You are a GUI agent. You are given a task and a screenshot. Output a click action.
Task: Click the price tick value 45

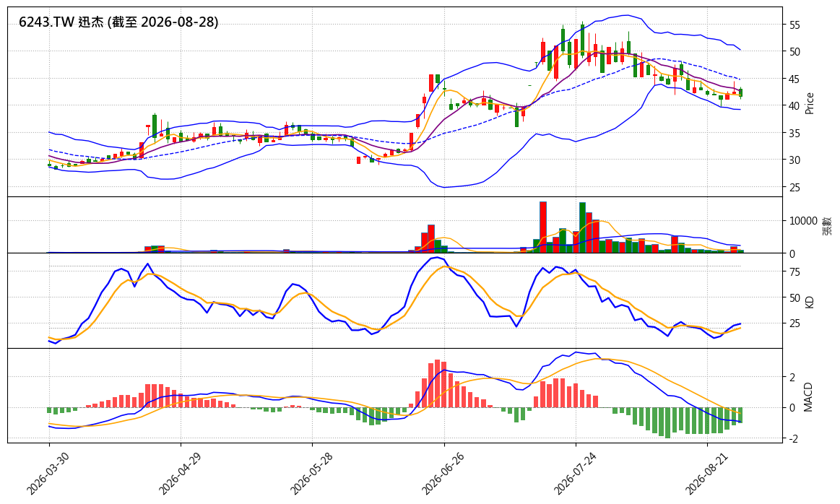point(794,79)
